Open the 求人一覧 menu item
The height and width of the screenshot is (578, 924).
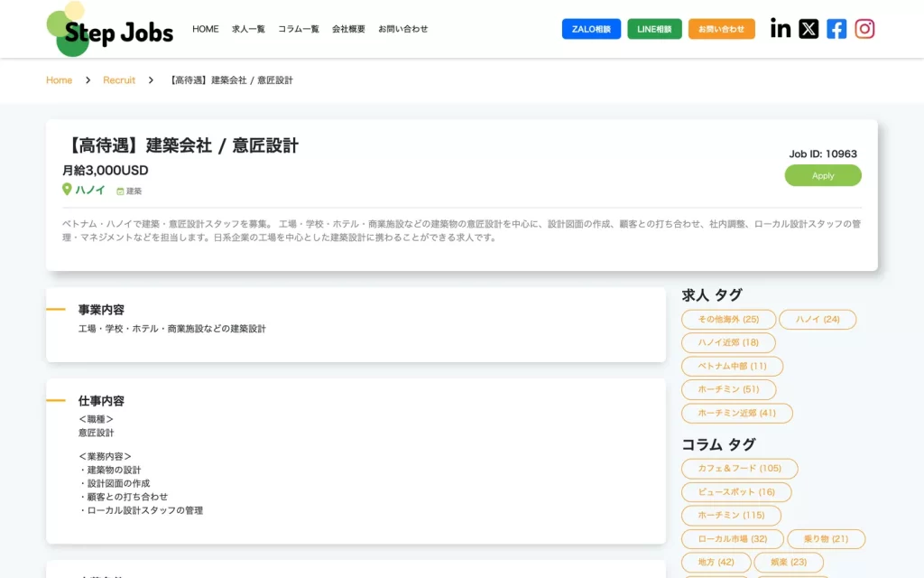click(248, 29)
